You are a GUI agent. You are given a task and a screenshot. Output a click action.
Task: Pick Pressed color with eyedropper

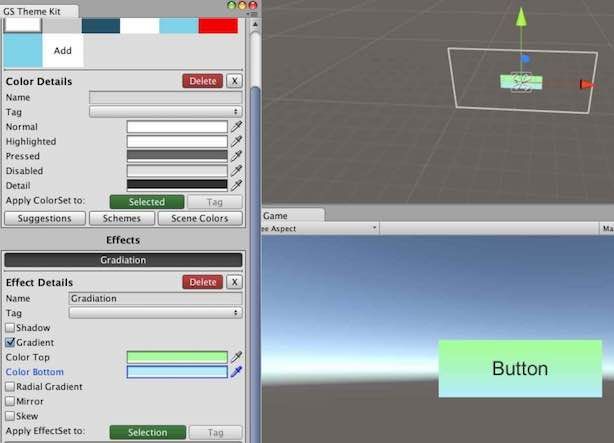click(x=237, y=156)
